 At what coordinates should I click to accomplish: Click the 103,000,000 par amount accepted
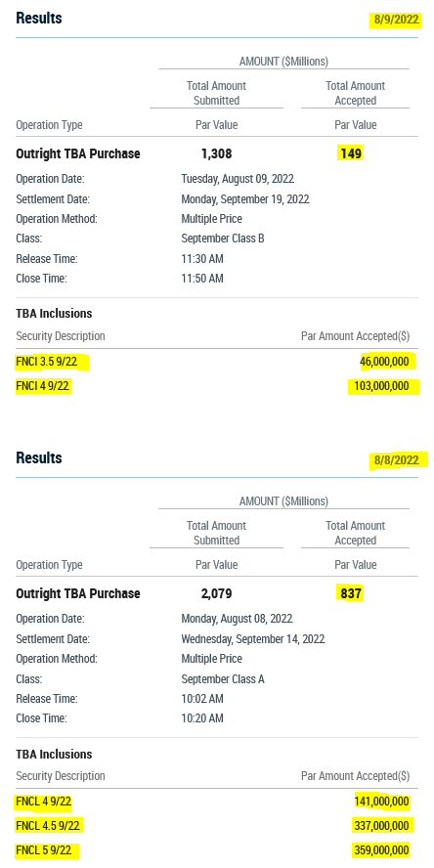point(378,386)
